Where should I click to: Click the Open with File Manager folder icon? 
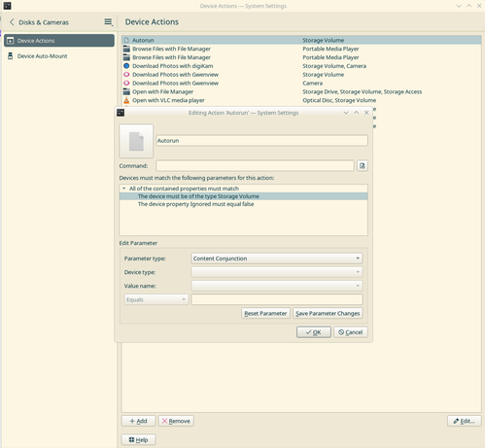click(126, 91)
